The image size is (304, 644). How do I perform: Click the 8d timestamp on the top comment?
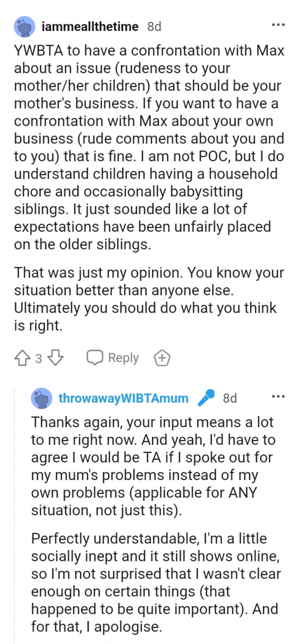click(155, 27)
